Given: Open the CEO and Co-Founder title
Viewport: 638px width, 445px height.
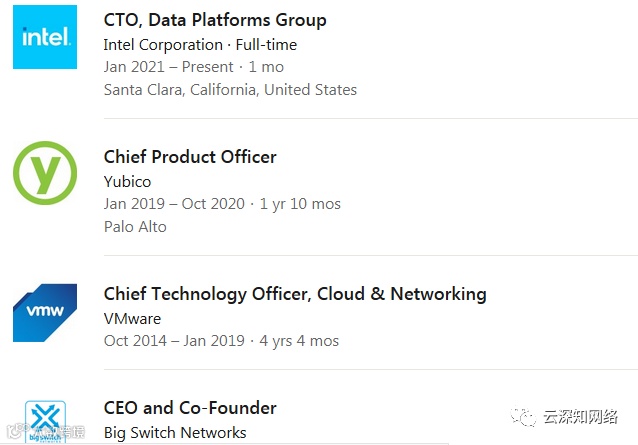Looking at the screenshot, I should 190,408.
